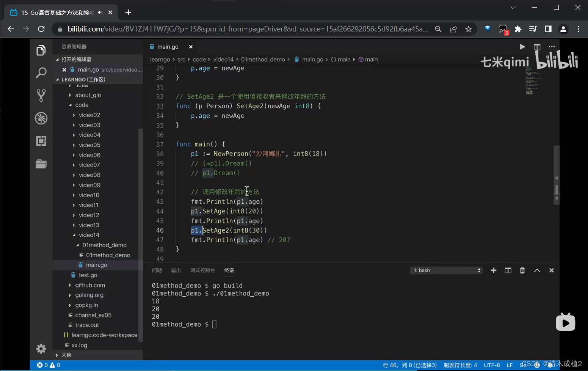Mute the tab via speaker icon
588x371 pixels.
[100, 13]
